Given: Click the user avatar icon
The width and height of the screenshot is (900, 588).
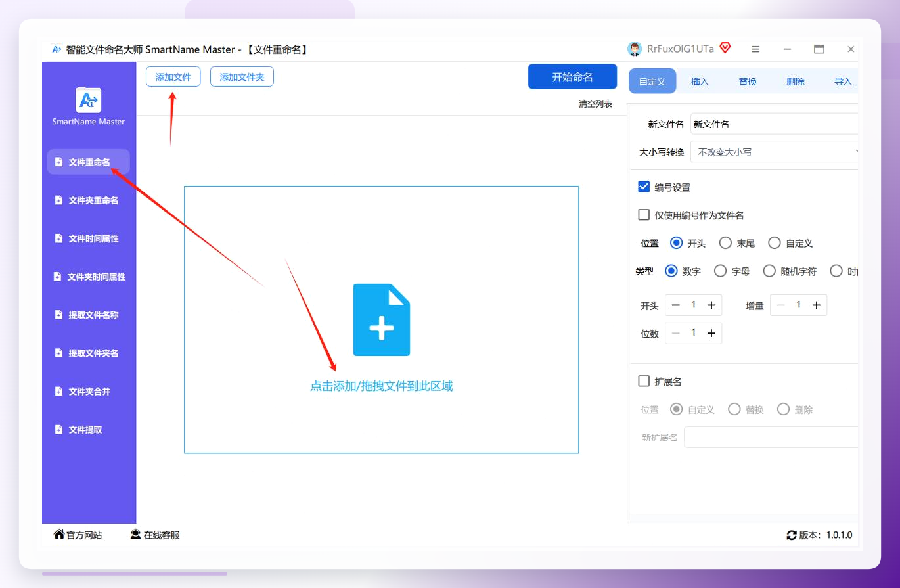Looking at the screenshot, I should (635, 49).
